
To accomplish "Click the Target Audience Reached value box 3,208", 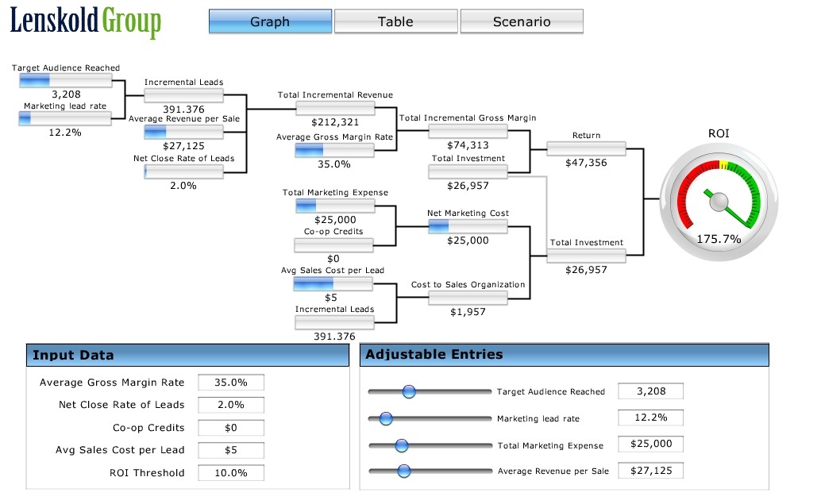I will pyautogui.click(x=651, y=391).
